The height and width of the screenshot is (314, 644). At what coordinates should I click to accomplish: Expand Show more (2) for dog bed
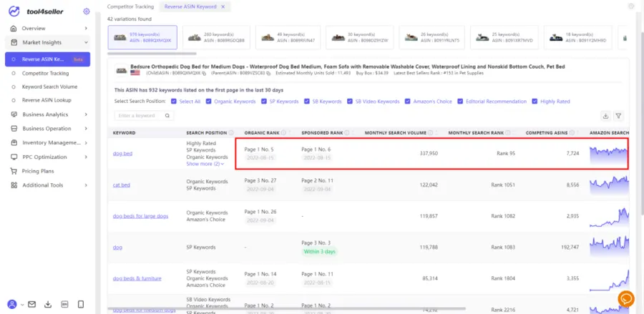tap(205, 164)
